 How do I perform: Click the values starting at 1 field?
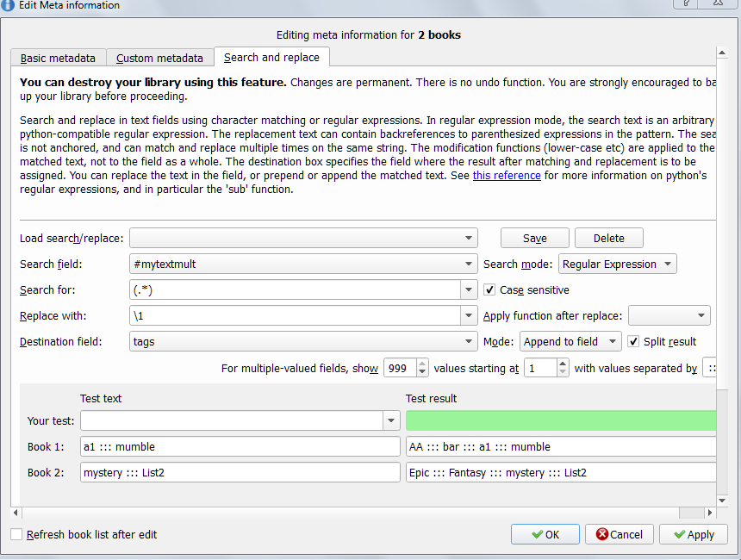pyautogui.click(x=540, y=368)
